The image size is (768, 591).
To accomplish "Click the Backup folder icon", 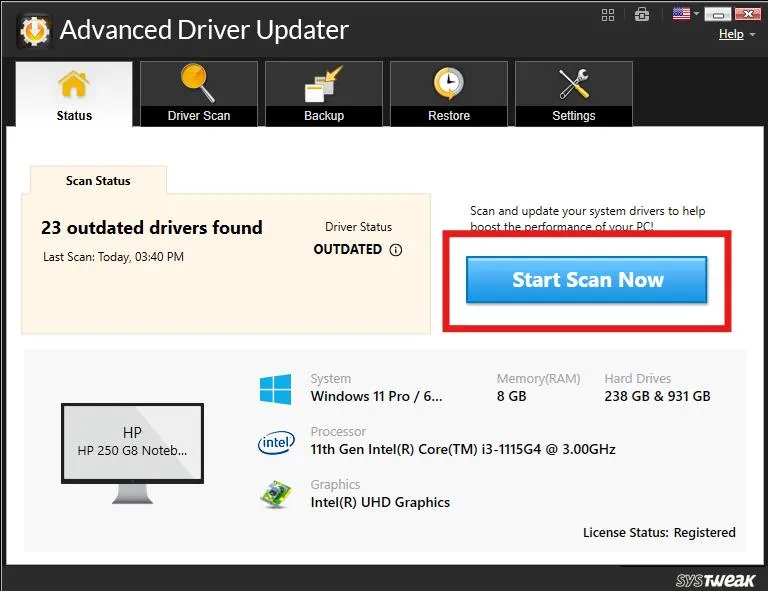I will [x=323, y=84].
